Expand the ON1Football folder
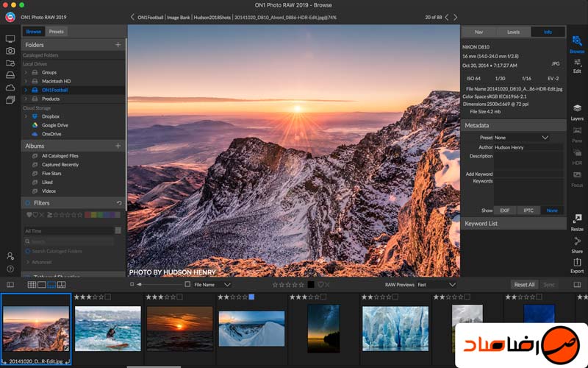Viewport: 588px width, 368px height. pos(26,90)
